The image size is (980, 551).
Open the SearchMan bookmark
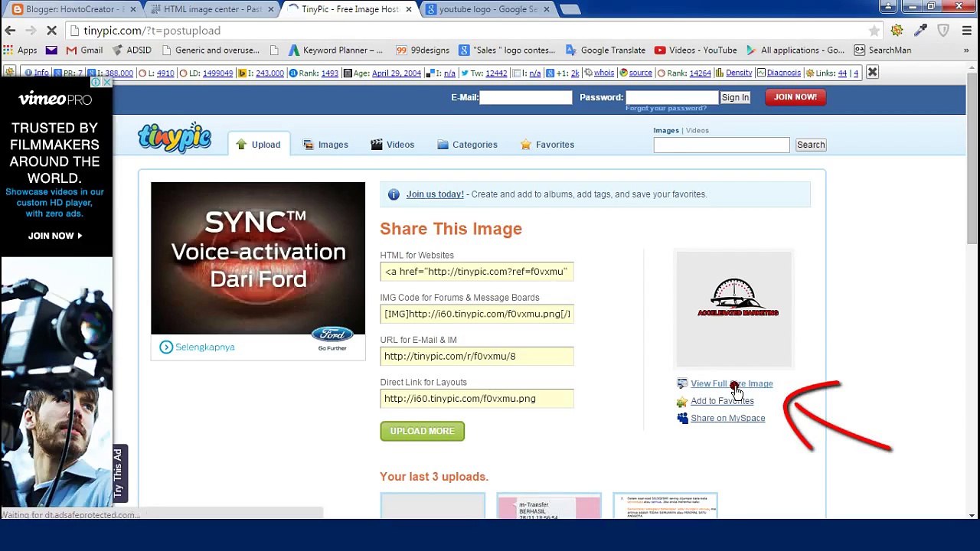coord(883,51)
